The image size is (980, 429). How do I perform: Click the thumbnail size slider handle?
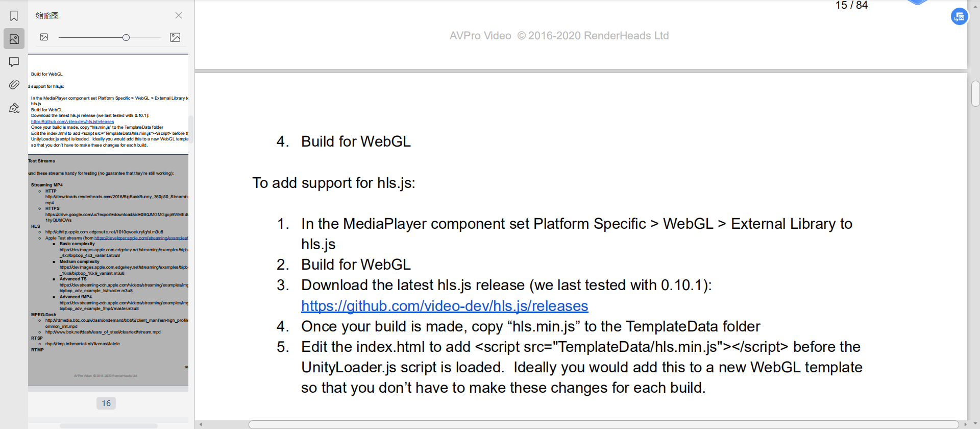click(x=126, y=37)
